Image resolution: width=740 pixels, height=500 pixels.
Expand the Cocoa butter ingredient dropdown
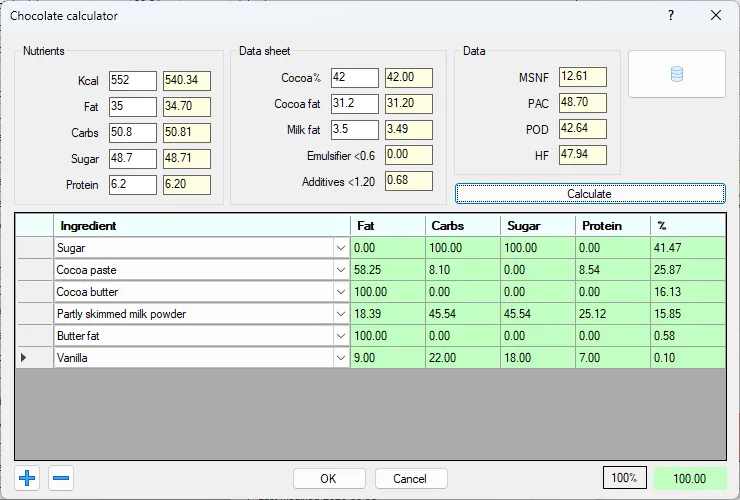point(341,292)
